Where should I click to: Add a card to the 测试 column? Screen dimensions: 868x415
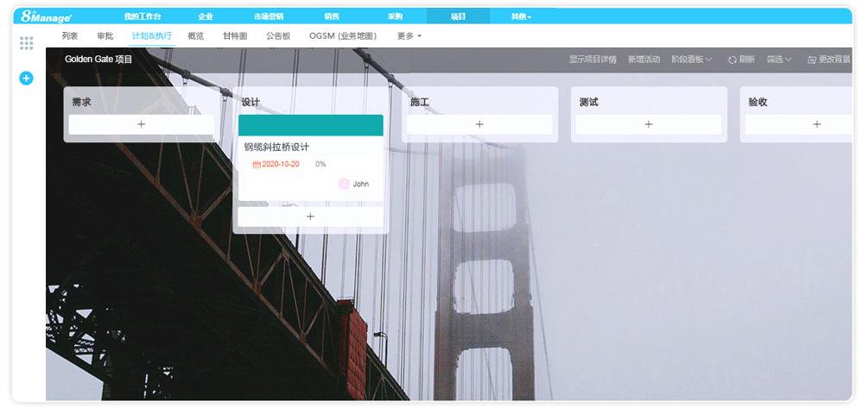coord(649,124)
